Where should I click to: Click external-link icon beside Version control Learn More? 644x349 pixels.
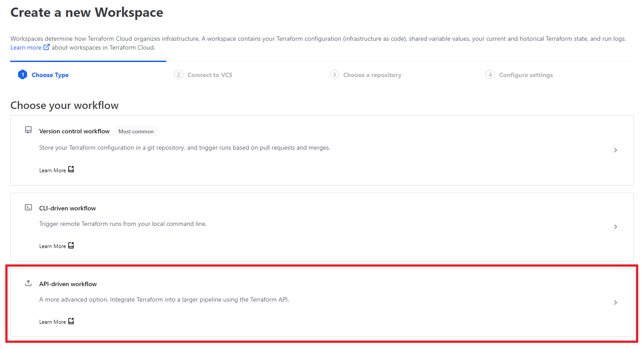pos(71,169)
